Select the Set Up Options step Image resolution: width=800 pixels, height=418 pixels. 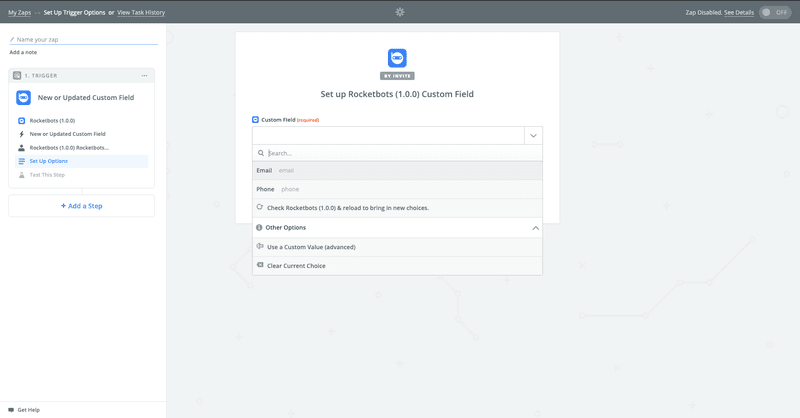point(82,161)
